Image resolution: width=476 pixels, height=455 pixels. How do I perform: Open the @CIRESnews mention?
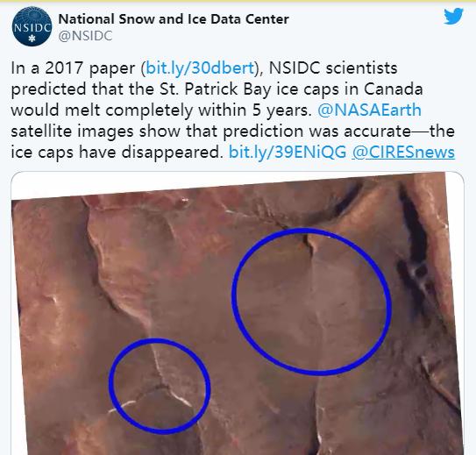pos(403,152)
